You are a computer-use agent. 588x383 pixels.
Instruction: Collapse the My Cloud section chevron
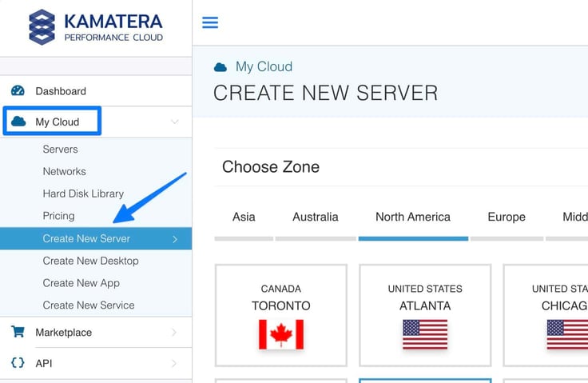[175, 122]
